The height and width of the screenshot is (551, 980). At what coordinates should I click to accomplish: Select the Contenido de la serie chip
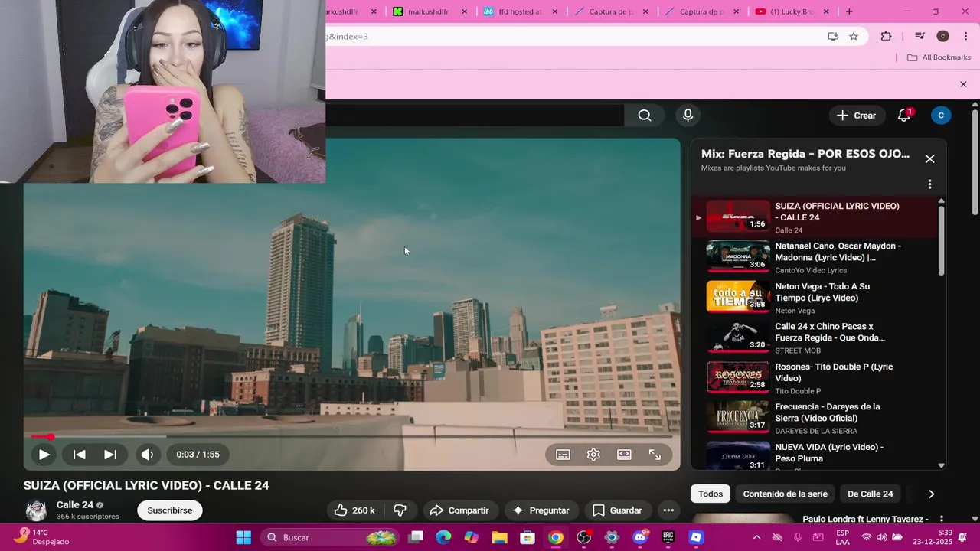pyautogui.click(x=786, y=494)
